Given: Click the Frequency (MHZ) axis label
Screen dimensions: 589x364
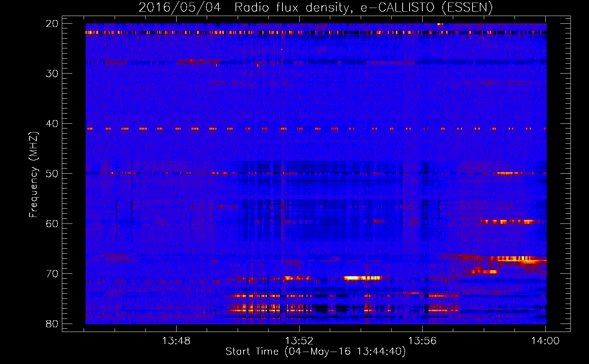Looking at the screenshot, I should pyautogui.click(x=33, y=174).
